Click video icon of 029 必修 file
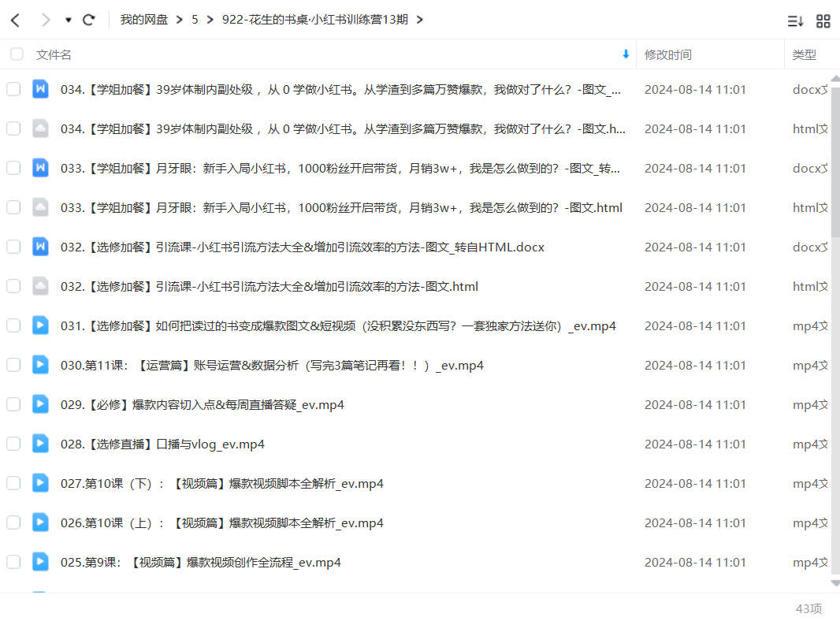 click(x=40, y=404)
